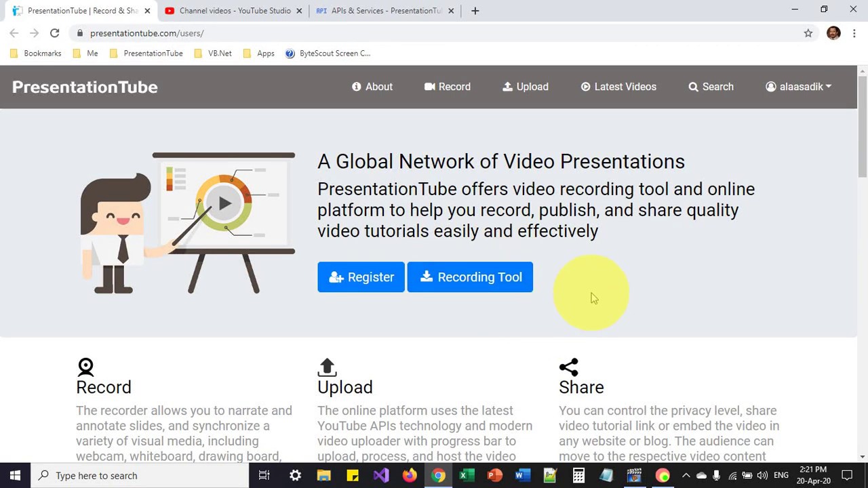This screenshot has width=868, height=488.
Task: Open PowerPoint from the taskbar
Action: 494,476
